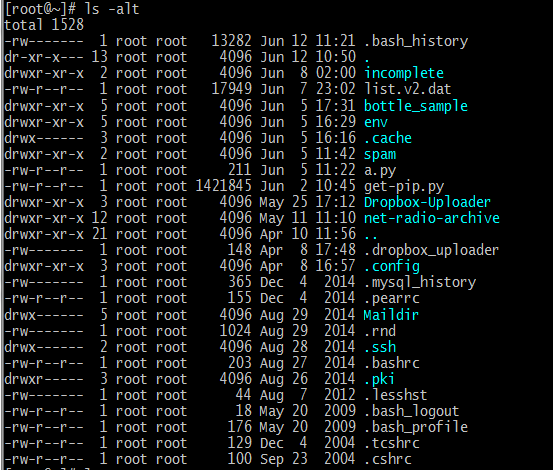The width and height of the screenshot is (553, 470).
Task: Select the env directory name
Action: [x=376, y=122]
